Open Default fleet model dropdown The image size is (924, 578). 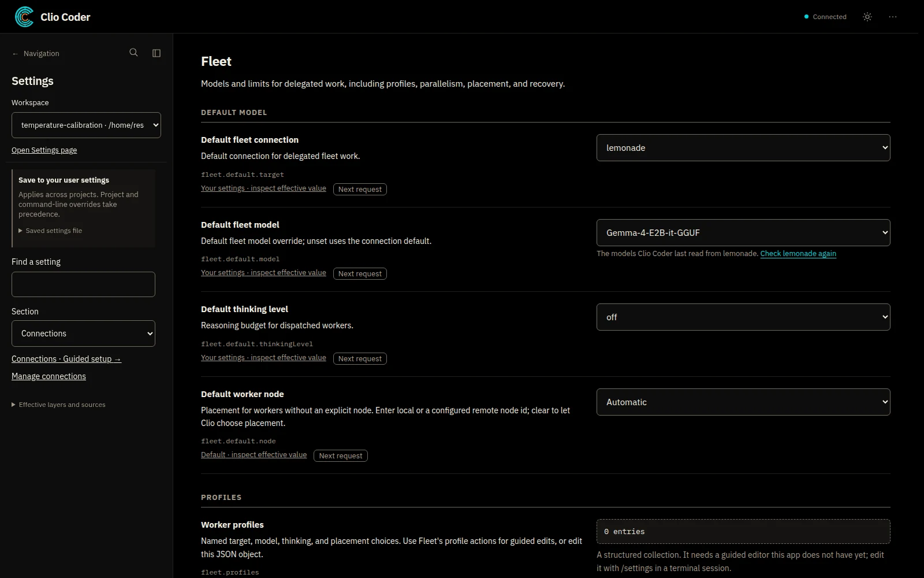[743, 232]
